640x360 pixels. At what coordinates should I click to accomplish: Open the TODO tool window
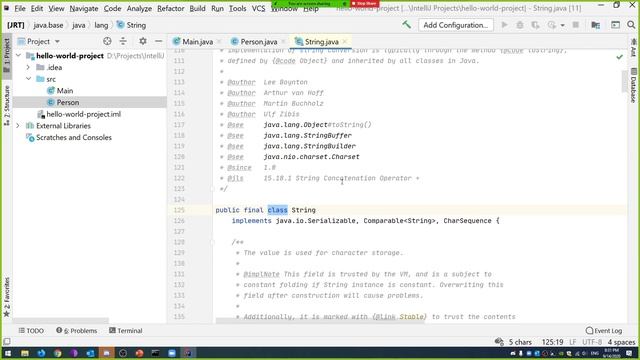click(x=31, y=331)
